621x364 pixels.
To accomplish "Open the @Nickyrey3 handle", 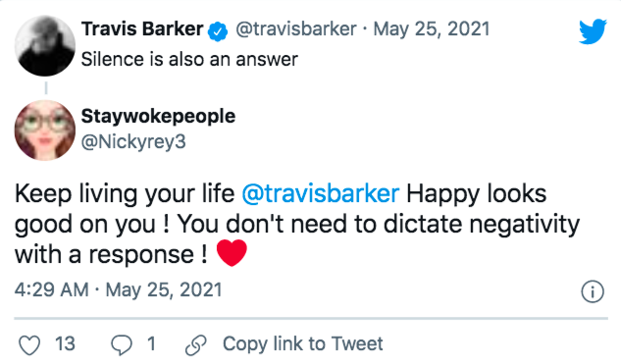I will click(x=133, y=142).
